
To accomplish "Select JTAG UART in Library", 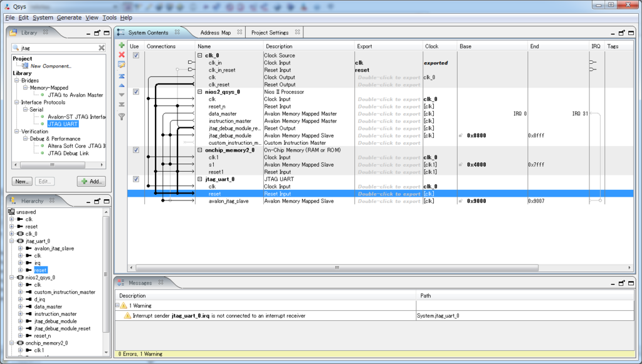I will coord(62,124).
